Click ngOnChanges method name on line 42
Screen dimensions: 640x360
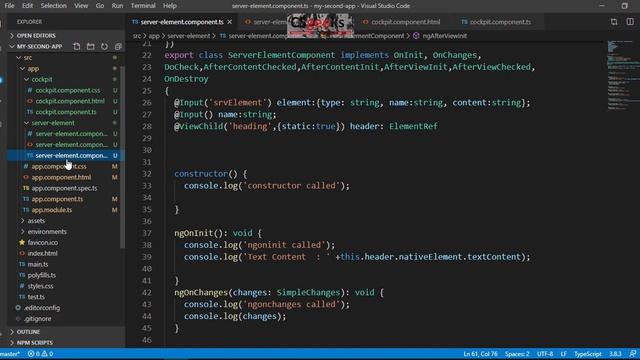(201, 293)
